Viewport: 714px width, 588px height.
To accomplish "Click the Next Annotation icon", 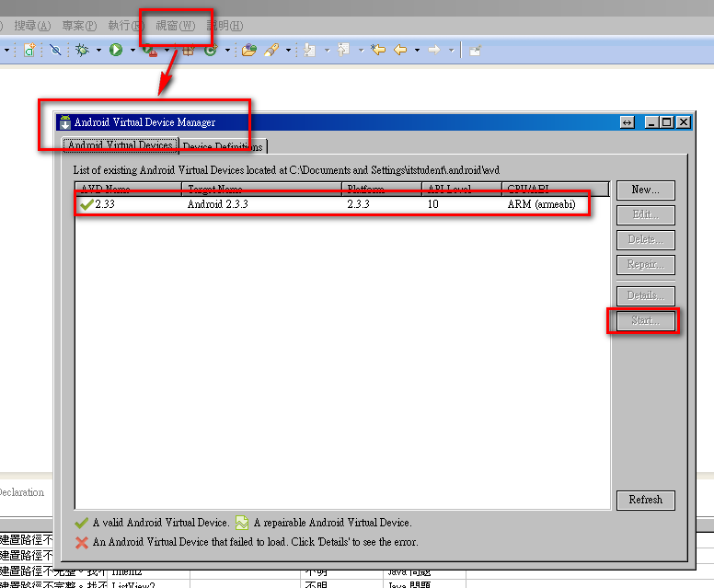I will 310,50.
